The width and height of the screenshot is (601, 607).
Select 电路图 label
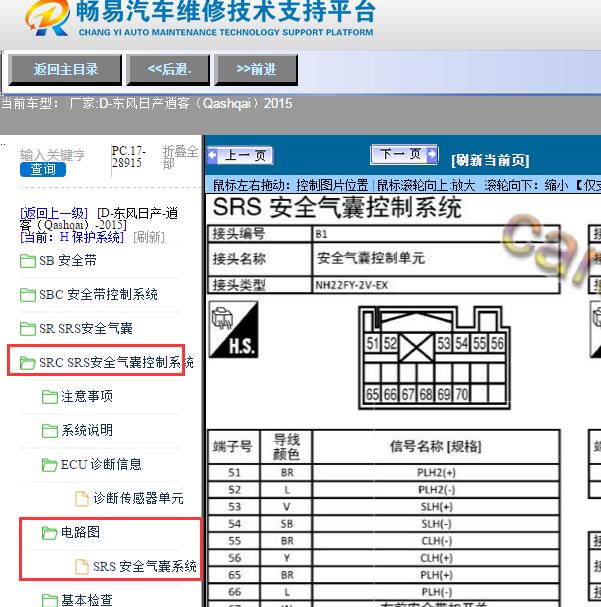80,533
